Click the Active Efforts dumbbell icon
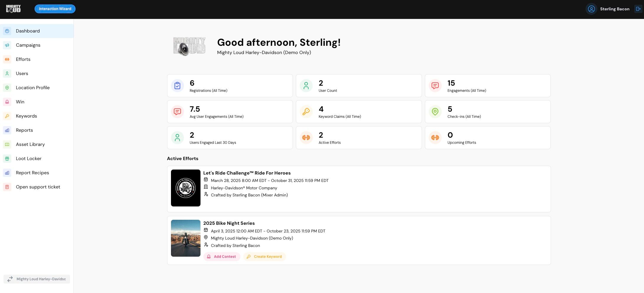This screenshot has height=293, width=644. (306, 138)
